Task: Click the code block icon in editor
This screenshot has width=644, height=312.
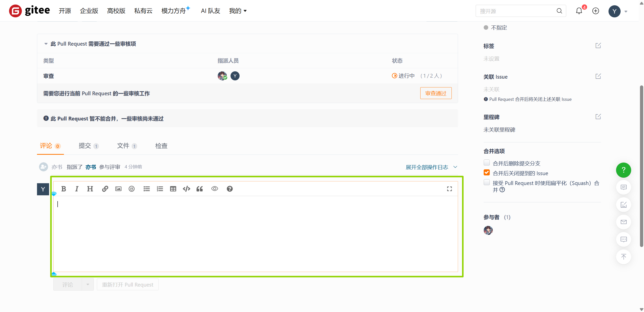Action: pos(186,189)
